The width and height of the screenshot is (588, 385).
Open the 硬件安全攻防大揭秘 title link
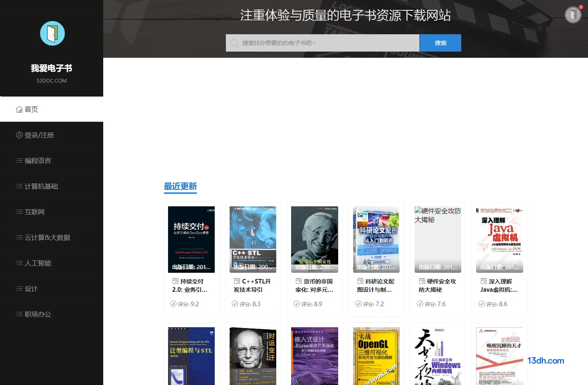(x=437, y=286)
